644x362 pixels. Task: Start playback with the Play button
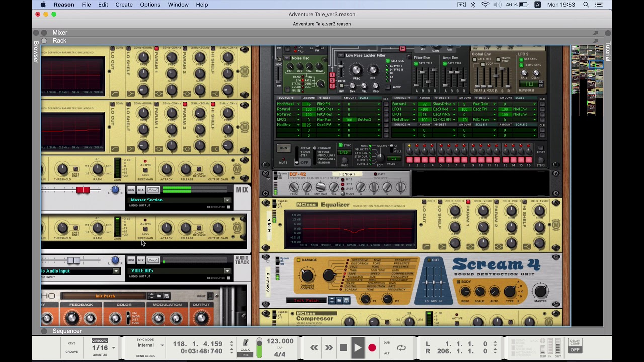(358, 348)
